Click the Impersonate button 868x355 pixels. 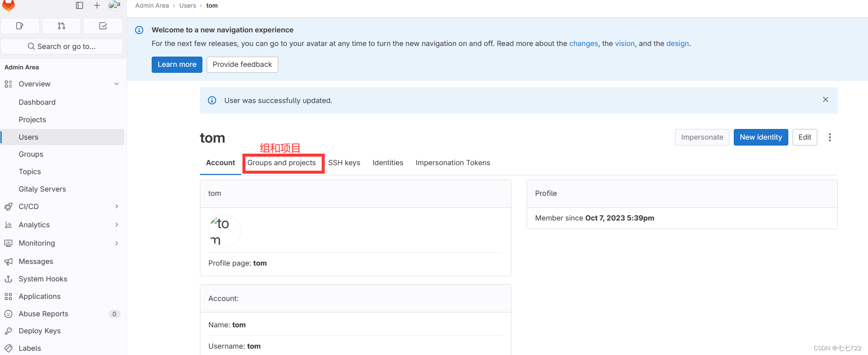click(x=702, y=137)
